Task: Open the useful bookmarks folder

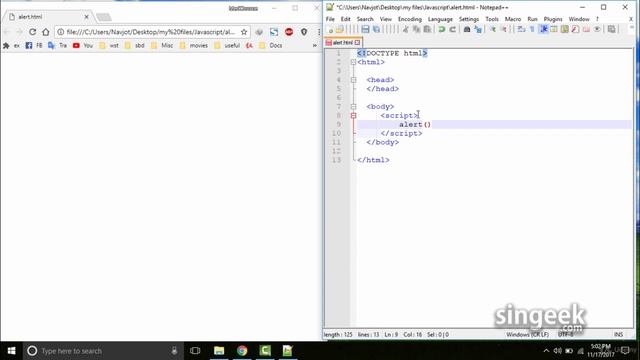Action: tap(227, 46)
